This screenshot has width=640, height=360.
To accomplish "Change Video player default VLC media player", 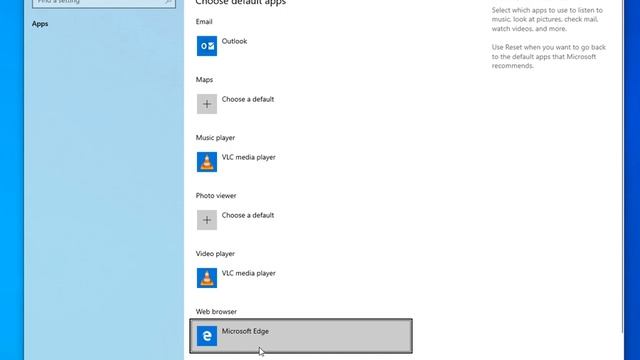I will pos(301,278).
